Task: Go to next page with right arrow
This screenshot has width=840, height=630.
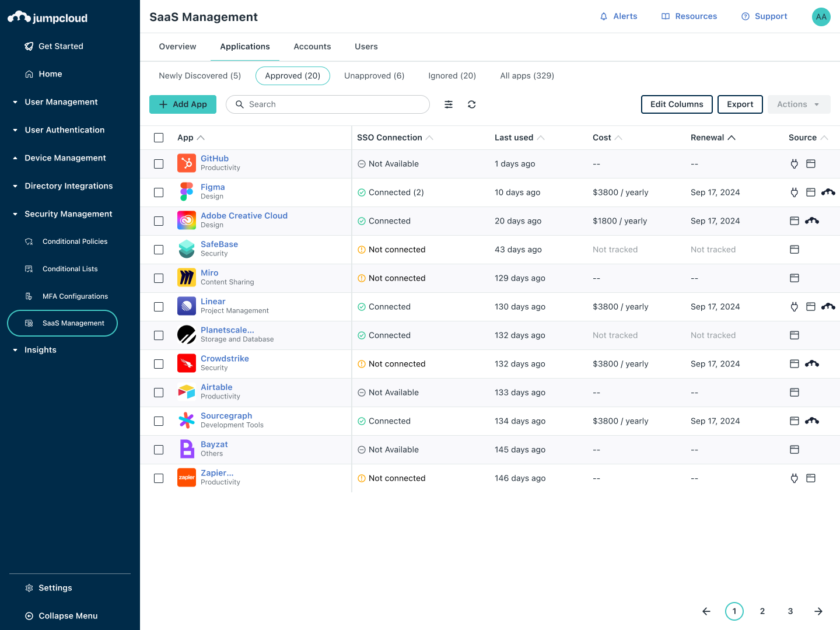Action: tap(818, 611)
